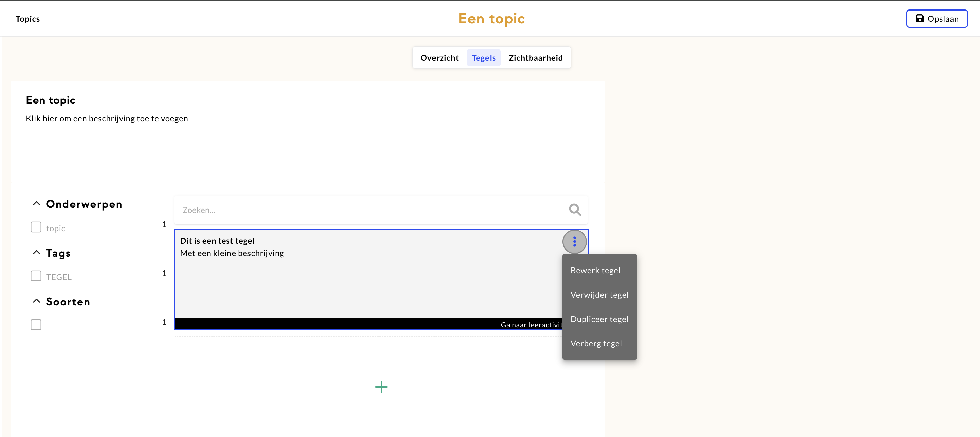
Task: Click Dupliceer tegel menu entry
Action: pyautogui.click(x=599, y=319)
